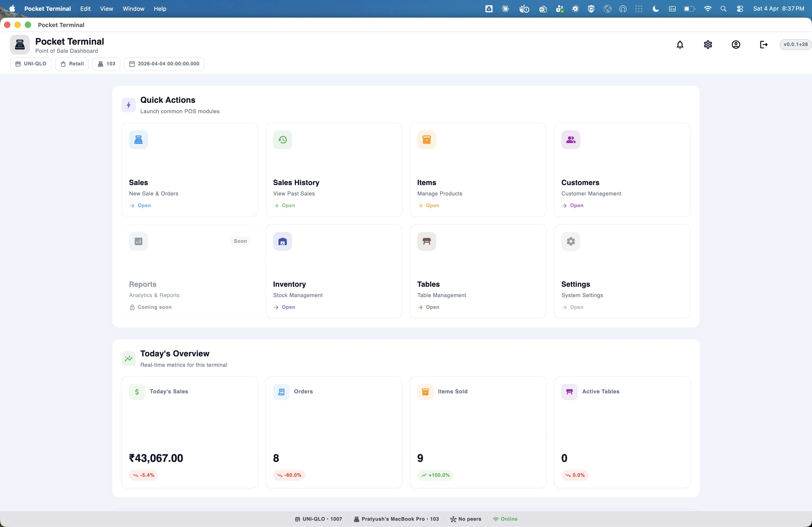Click the header settings gear icon
812x527 pixels.
[708, 45]
